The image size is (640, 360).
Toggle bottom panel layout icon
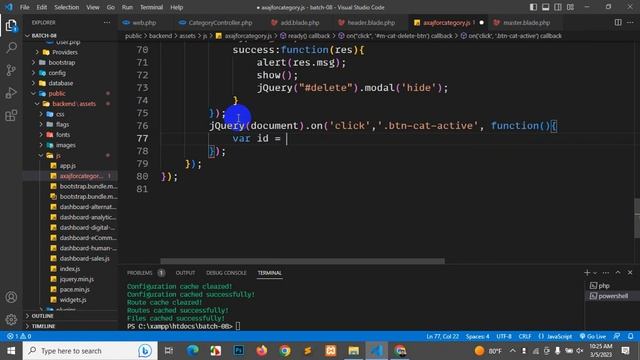[x=545, y=7]
